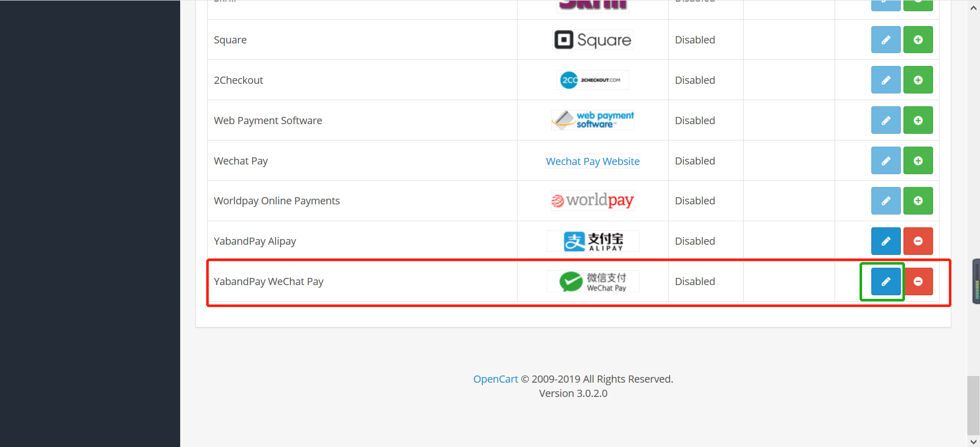Edit the YabandPay Alipay extension

coord(886,241)
